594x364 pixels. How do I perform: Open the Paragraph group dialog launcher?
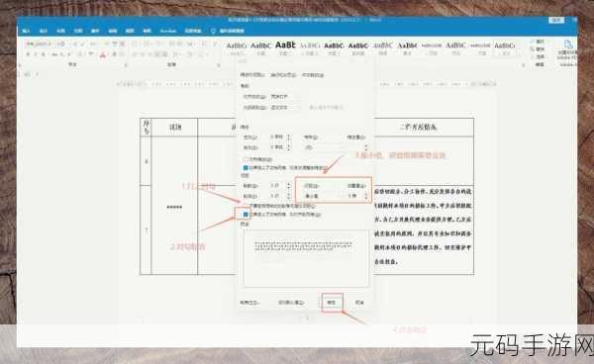click(x=219, y=65)
